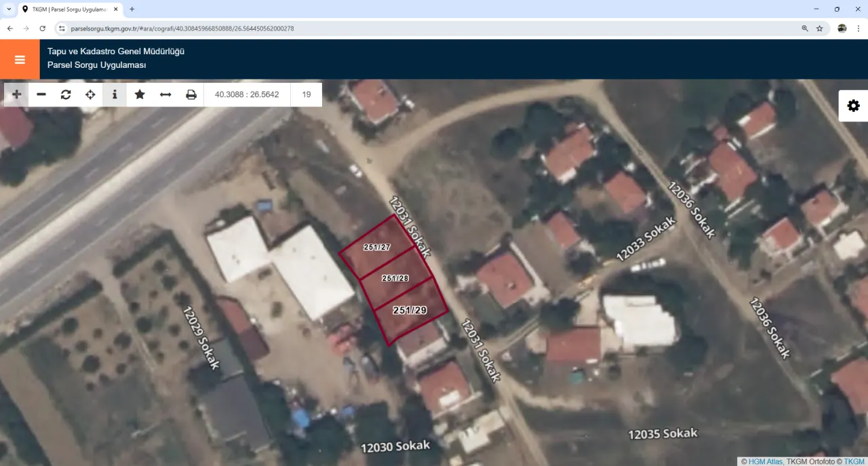
Task: Click the 12029 Sokak street label
Action: (201, 337)
